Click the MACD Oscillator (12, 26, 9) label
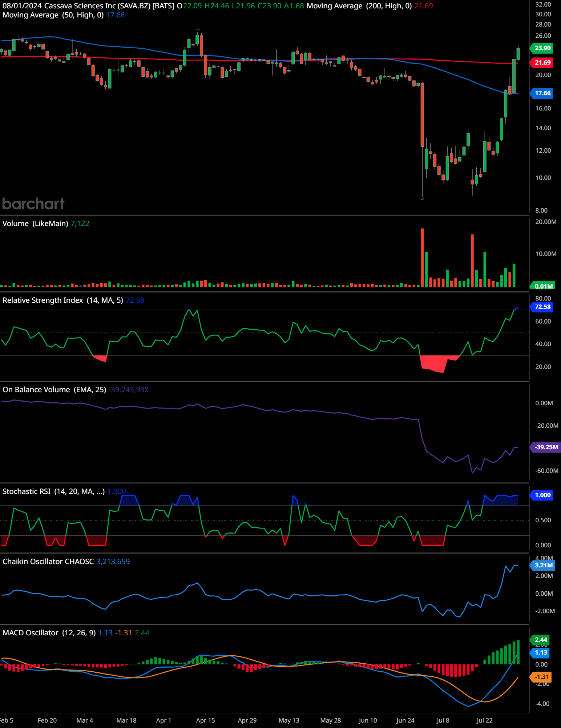 pos(49,633)
